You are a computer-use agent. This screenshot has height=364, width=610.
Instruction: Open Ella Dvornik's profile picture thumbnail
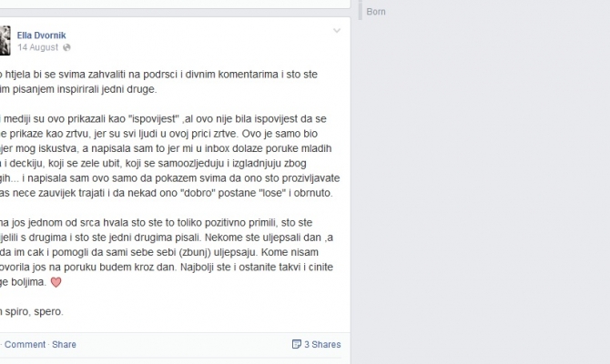[5, 41]
